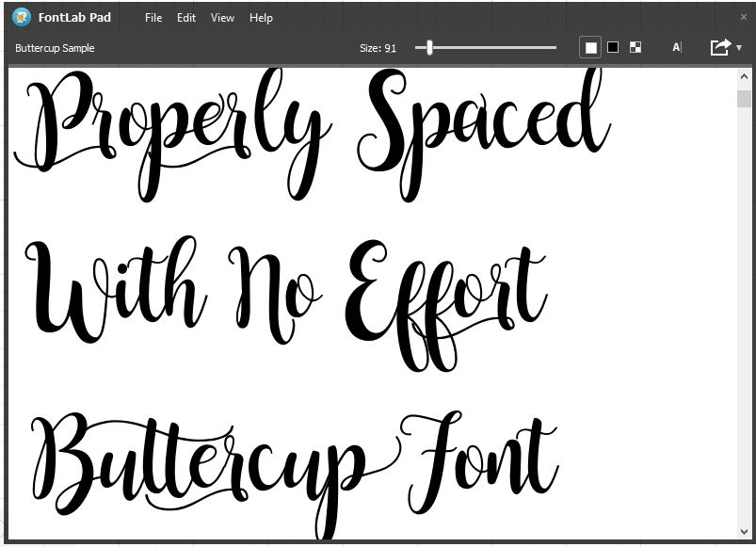Open the View menu
Image resolution: width=756 pixels, height=547 pixels.
point(222,17)
